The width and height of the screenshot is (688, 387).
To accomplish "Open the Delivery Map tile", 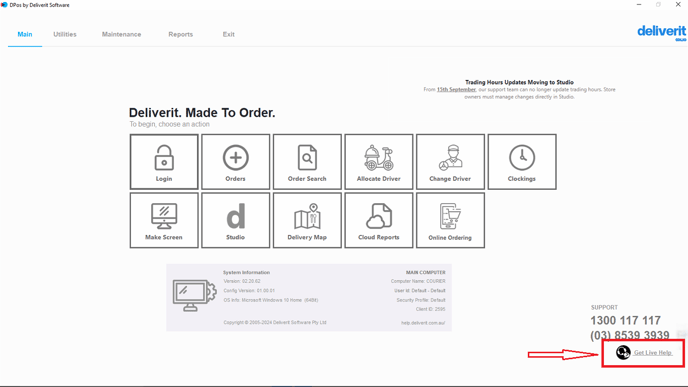I will point(307,220).
